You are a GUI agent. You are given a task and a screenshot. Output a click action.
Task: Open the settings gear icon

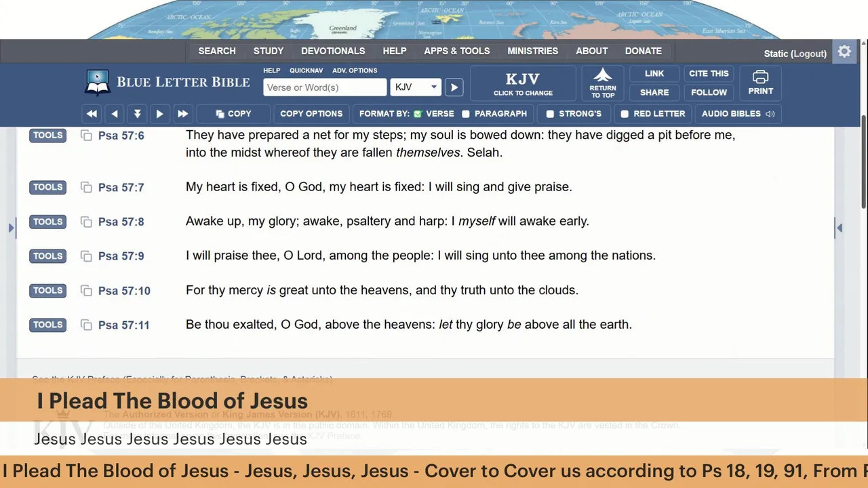tap(844, 52)
